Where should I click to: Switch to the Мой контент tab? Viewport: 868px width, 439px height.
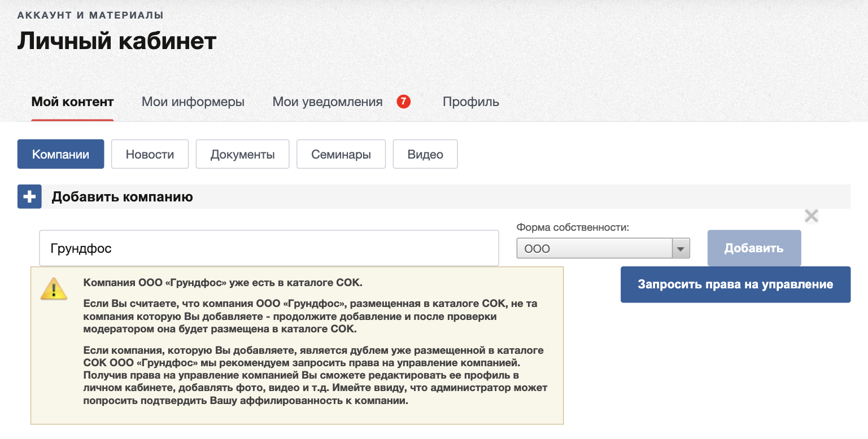pos(73,102)
